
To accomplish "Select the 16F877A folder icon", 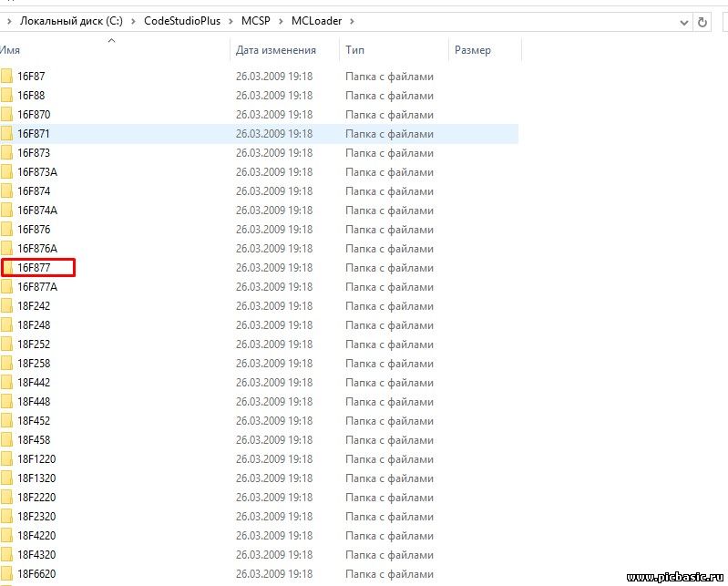I will tap(6, 287).
